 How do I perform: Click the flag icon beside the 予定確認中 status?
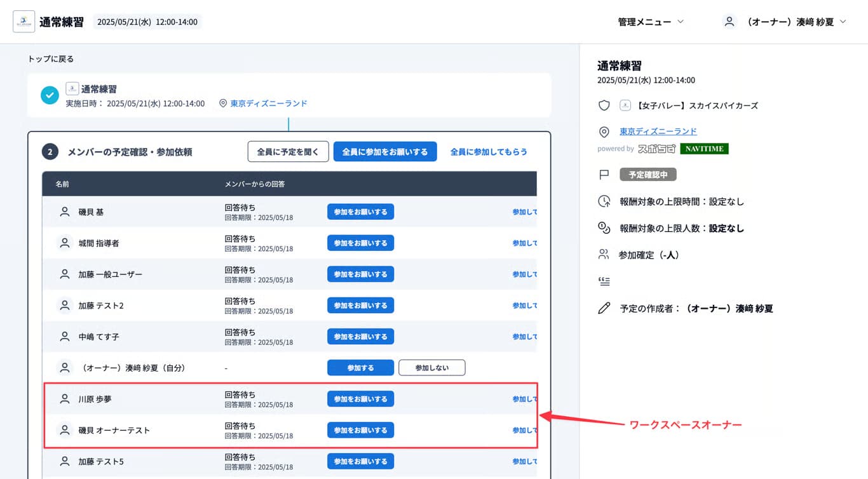604,173
